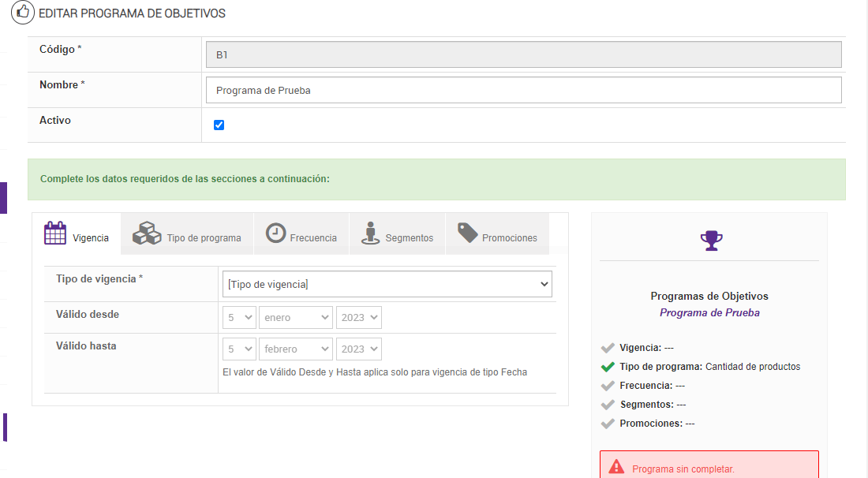Click the thumbs-up icon in page header
This screenshot has height=478, width=868.
(22, 13)
